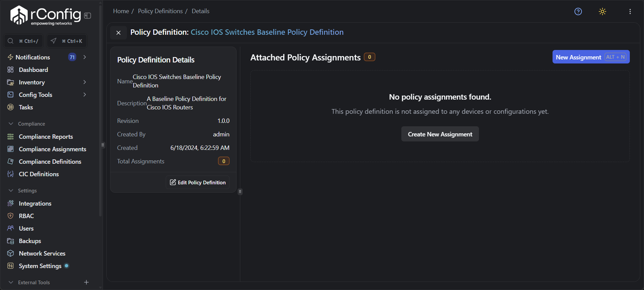Image resolution: width=644 pixels, height=290 pixels.
Task: Open search box with Ctrl+/ shortcut
Action: click(23, 41)
